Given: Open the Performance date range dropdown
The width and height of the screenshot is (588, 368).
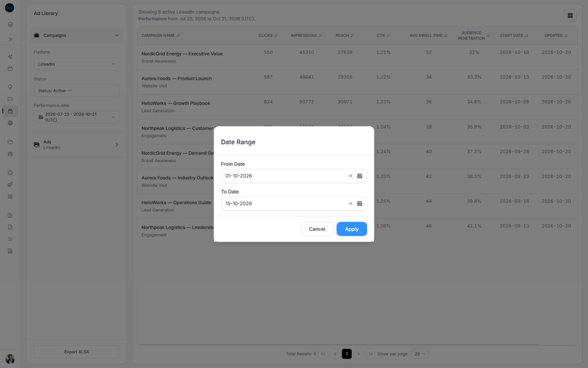Looking at the screenshot, I should point(77,117).
